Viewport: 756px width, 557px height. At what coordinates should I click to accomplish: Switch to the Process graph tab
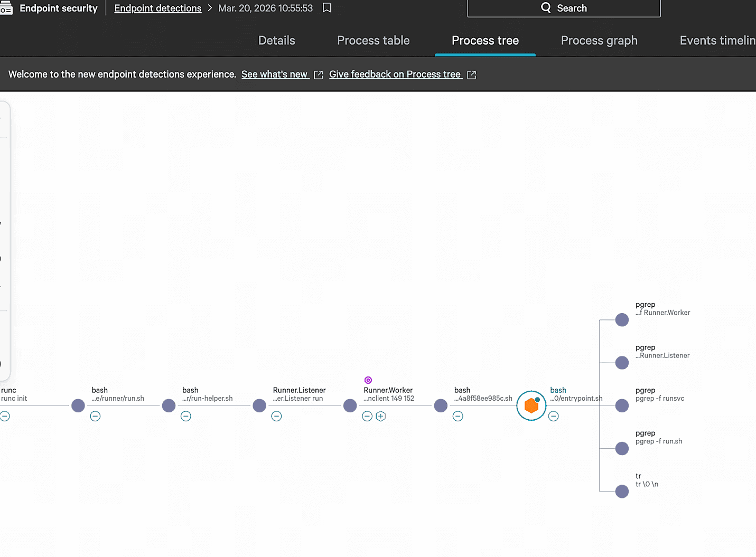[x=599, y=40]
